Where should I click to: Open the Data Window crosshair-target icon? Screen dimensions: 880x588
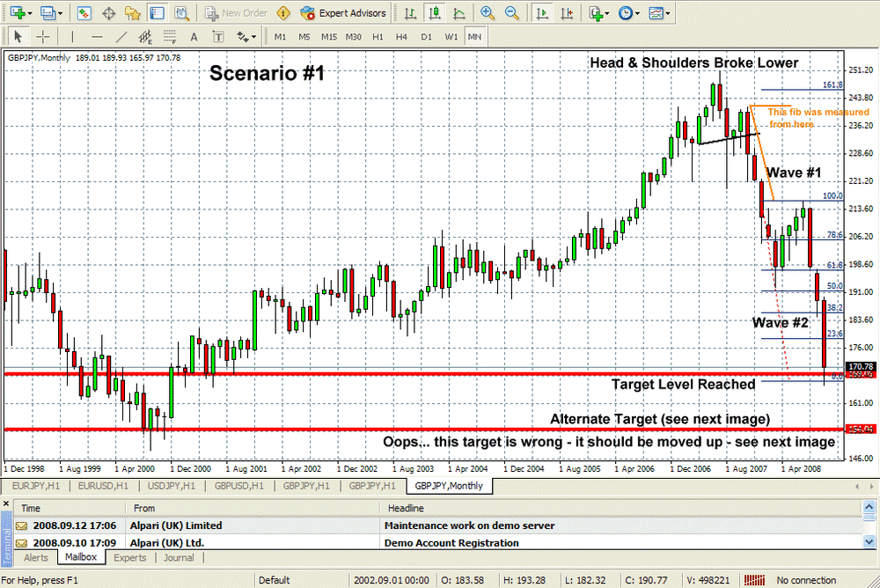[108, 13]
